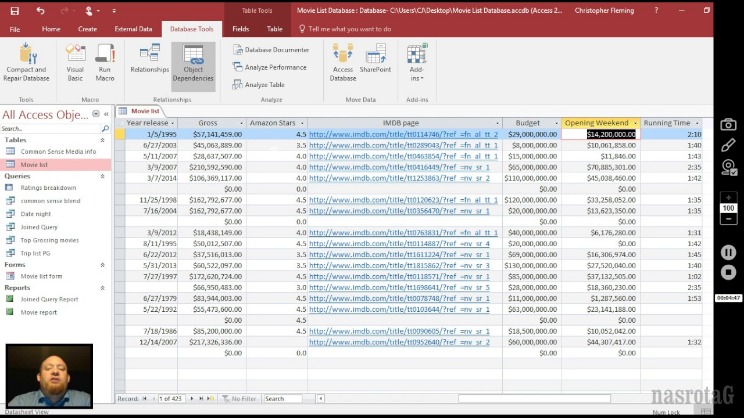The height and width of the screenshot is (418, 744).
Task: Go to the next record button
Action: (x=192, y=399)
